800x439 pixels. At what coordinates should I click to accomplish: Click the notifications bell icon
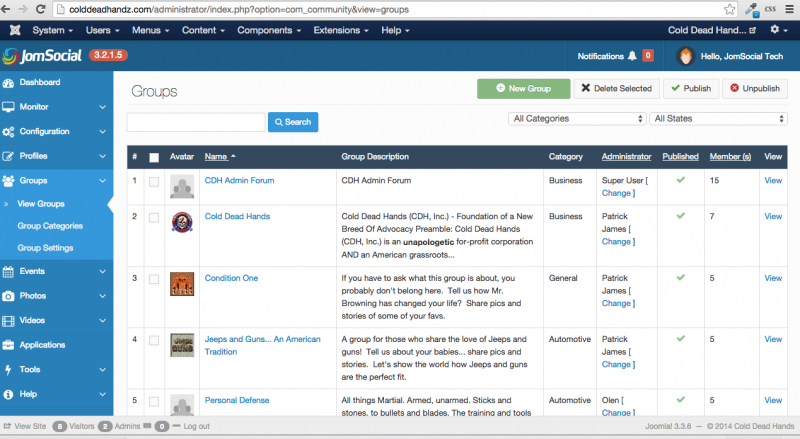coord(632,56)
